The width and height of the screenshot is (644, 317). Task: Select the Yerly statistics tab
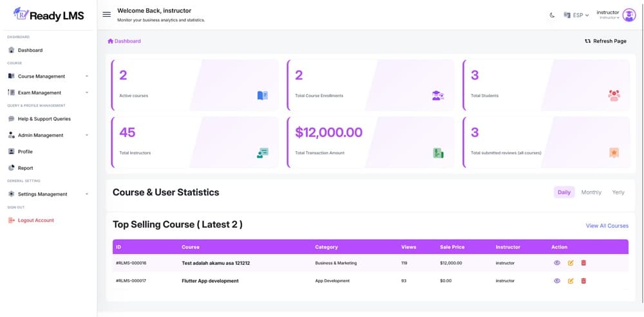[x=618, y=192]
